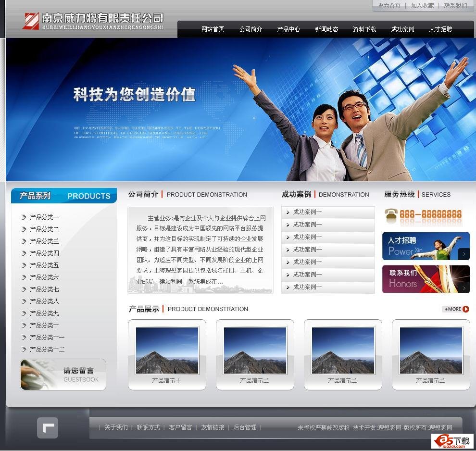Viewport: 476px width, 451px height.
Task: Click the 产品系列 PRODUCTS header tab
Action: [x=64, y=196]
